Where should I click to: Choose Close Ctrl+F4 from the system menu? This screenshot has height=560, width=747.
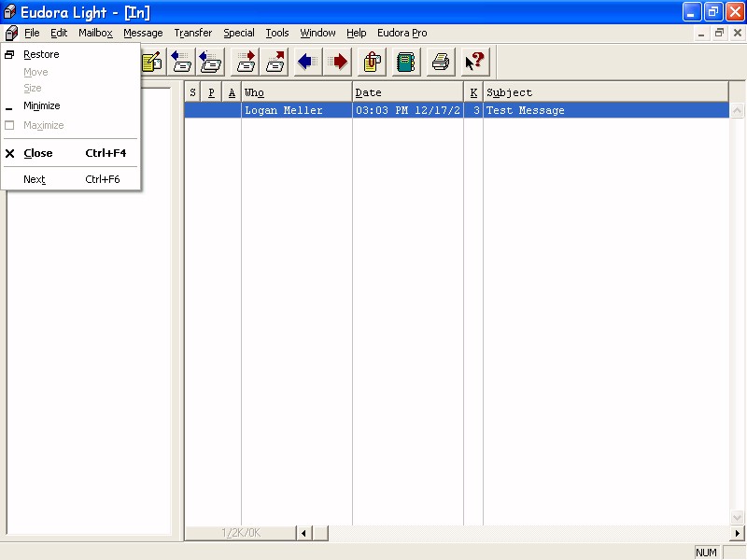pyautogui.click(x=71, y=153)
